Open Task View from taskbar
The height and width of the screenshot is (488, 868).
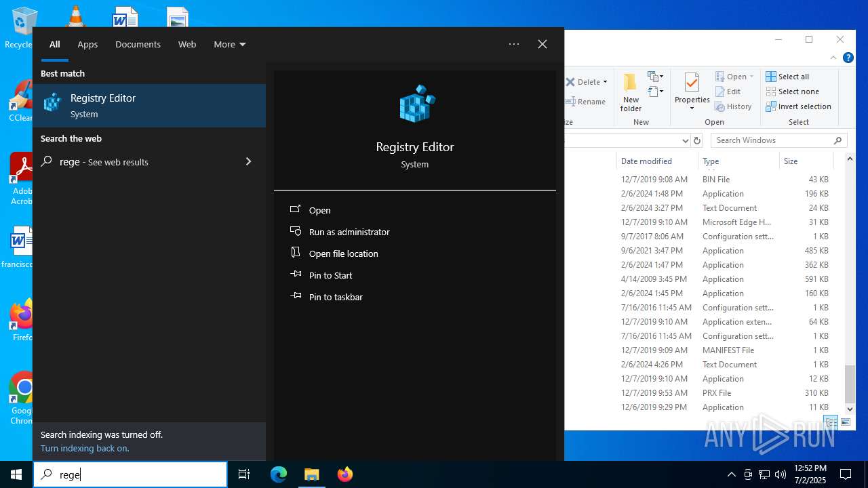tap(244, 474)
